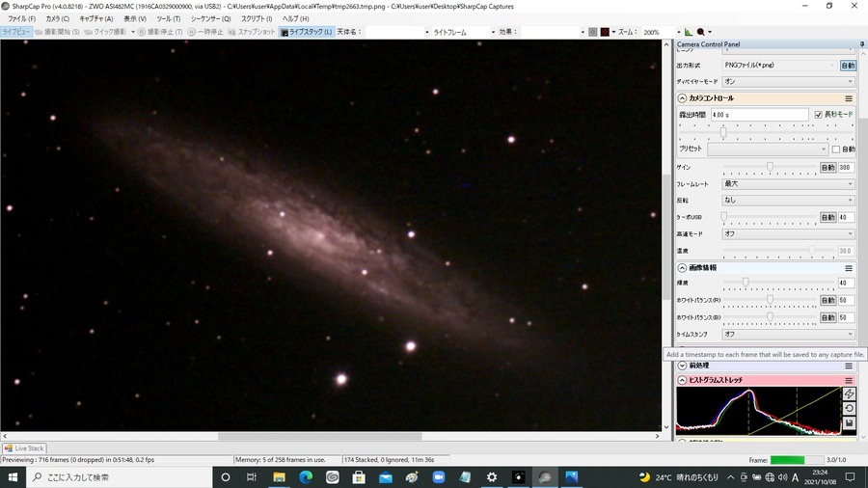Toggle the ライブビュー button
868x488 pixels.
[x=16, y=32]
